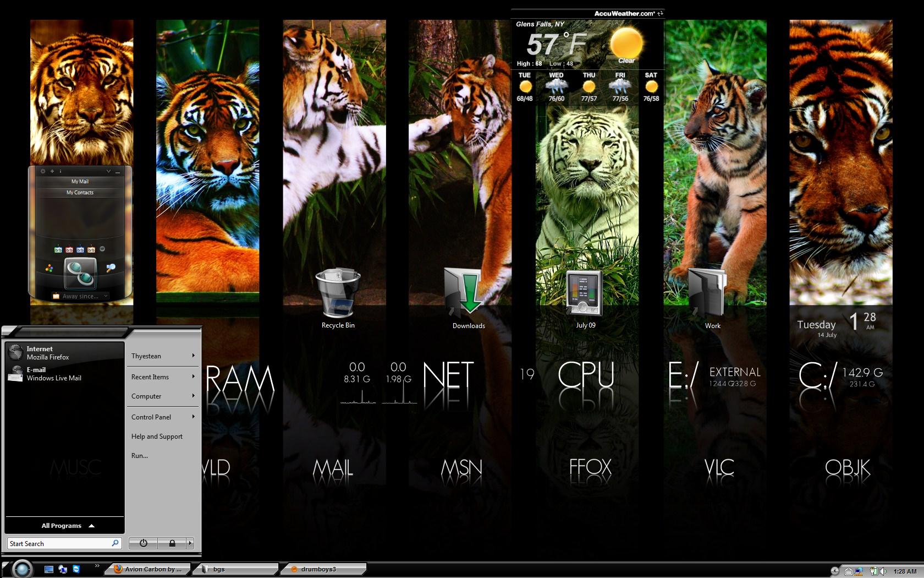The height and width of the screenshot is (578, 924).
Task: Click the AccuWeather.com link
Action: [624, 13]
